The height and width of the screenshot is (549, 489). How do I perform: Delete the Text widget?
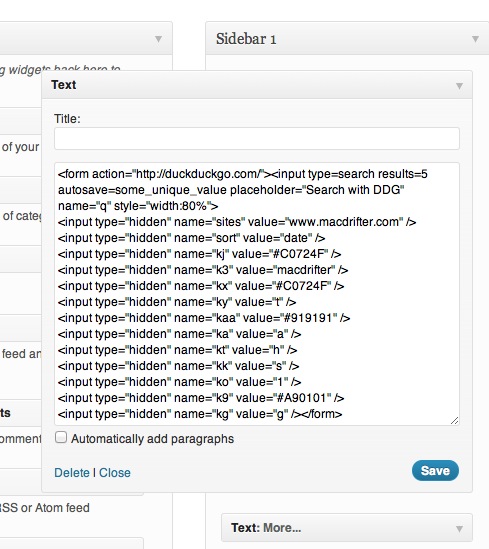72,473
